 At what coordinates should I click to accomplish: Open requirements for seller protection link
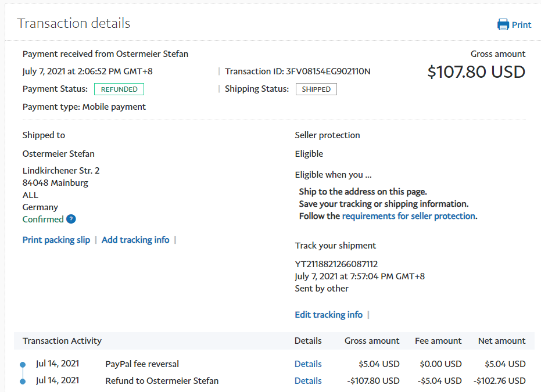[409, 216]
